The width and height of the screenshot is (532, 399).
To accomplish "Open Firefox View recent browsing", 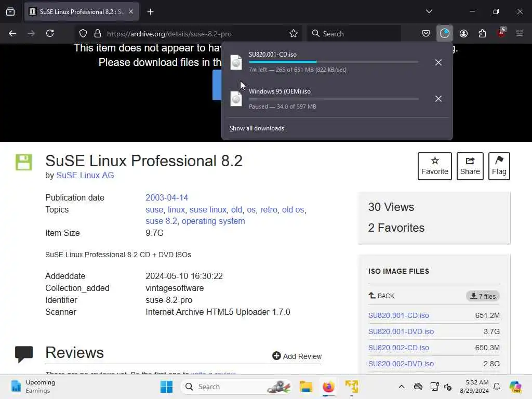I will coord(10,12).
